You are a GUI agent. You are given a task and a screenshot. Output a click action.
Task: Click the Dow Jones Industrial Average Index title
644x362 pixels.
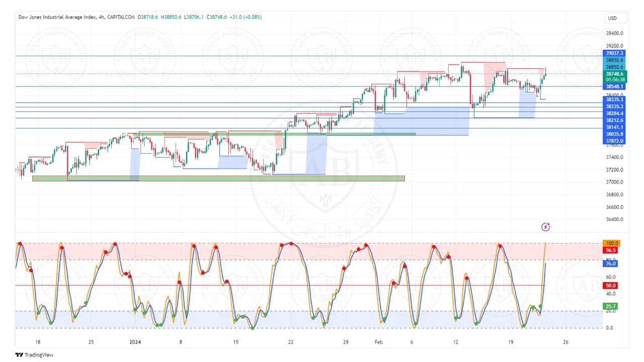click(57, 17)
